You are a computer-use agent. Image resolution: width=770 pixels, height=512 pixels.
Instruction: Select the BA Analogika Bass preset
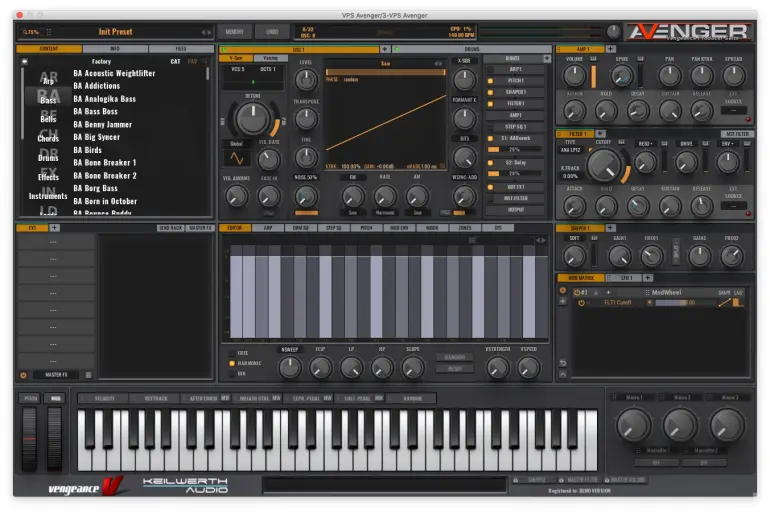pyautogui.click(x=105, y=99)
